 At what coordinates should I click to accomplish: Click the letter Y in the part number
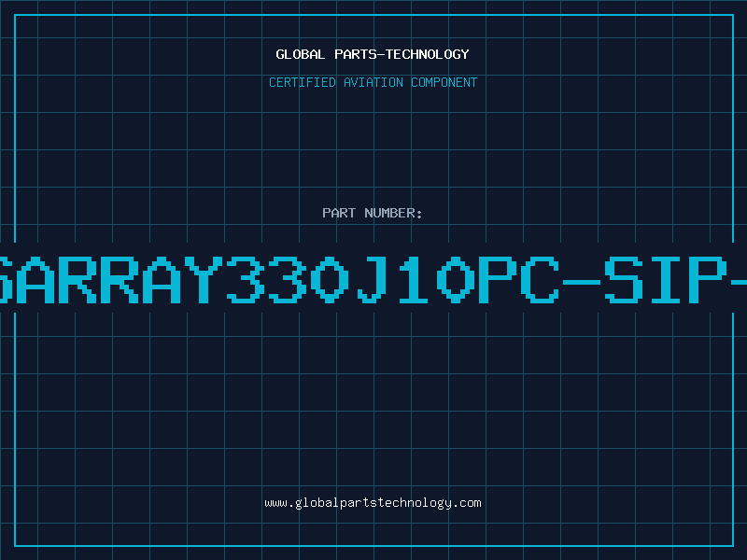204,279
